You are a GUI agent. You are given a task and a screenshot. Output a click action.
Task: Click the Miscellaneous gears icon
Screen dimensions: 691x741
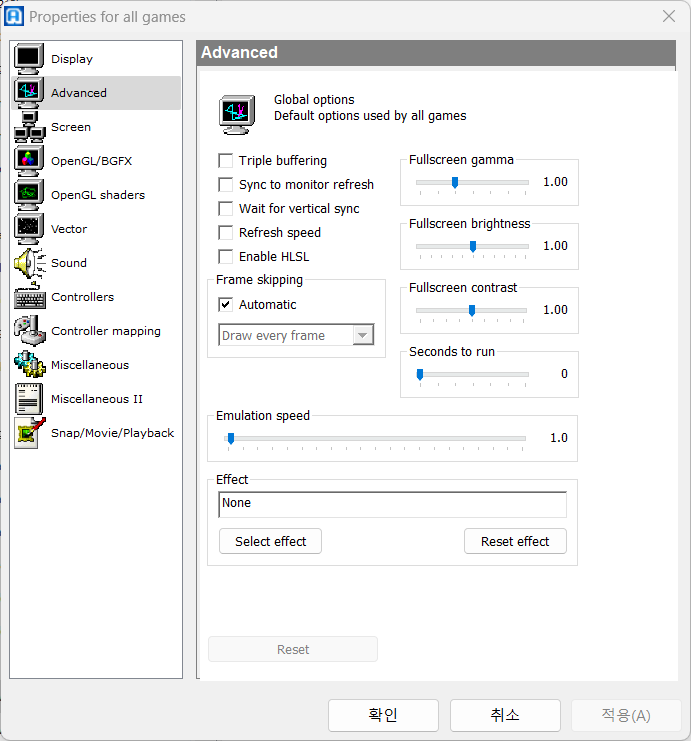click(x=29, y=365)
